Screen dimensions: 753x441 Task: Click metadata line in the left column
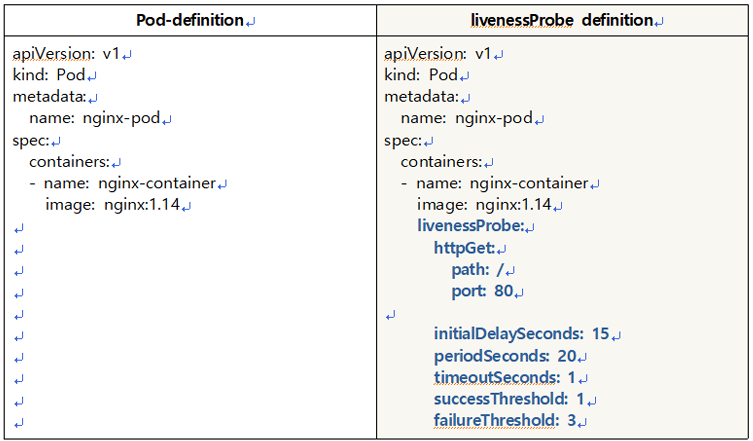pos(50,97)
